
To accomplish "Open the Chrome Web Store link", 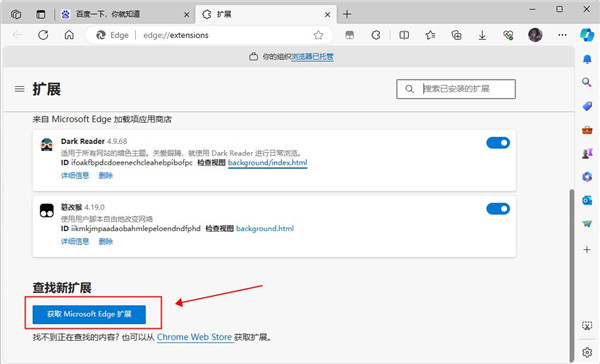I will point(194,337).
